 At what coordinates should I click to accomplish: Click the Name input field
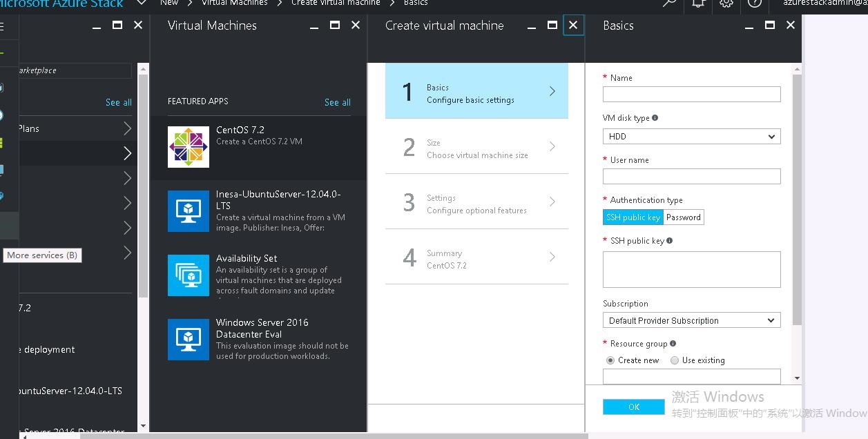[692, 94]
